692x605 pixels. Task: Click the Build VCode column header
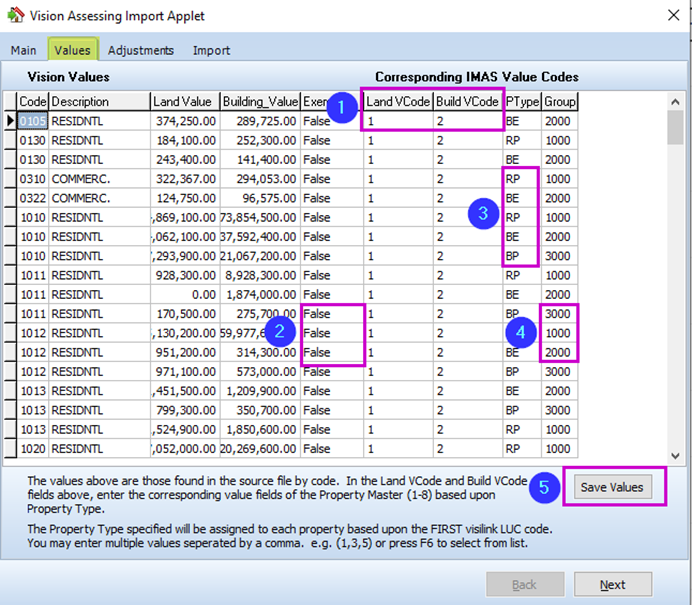[468, 101]
